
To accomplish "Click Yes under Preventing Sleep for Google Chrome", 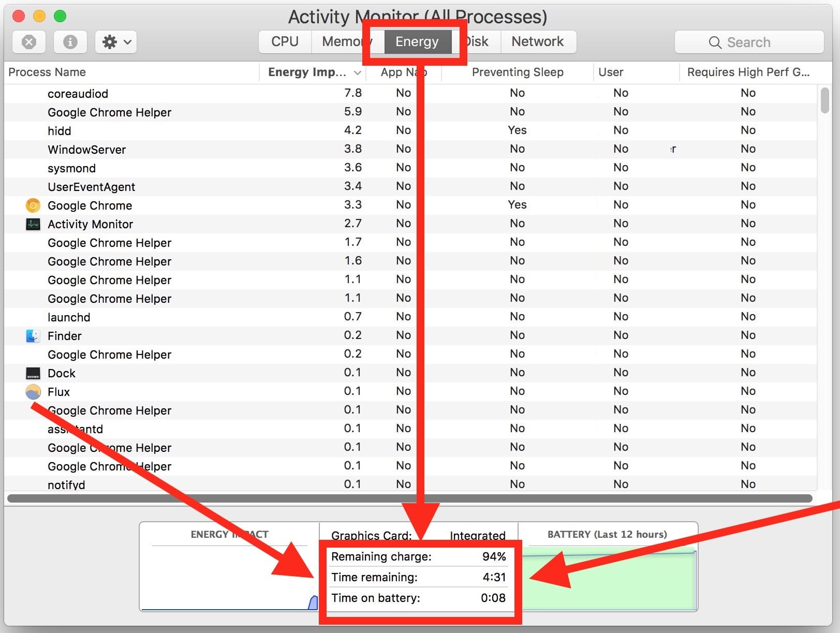I will 517,204.
